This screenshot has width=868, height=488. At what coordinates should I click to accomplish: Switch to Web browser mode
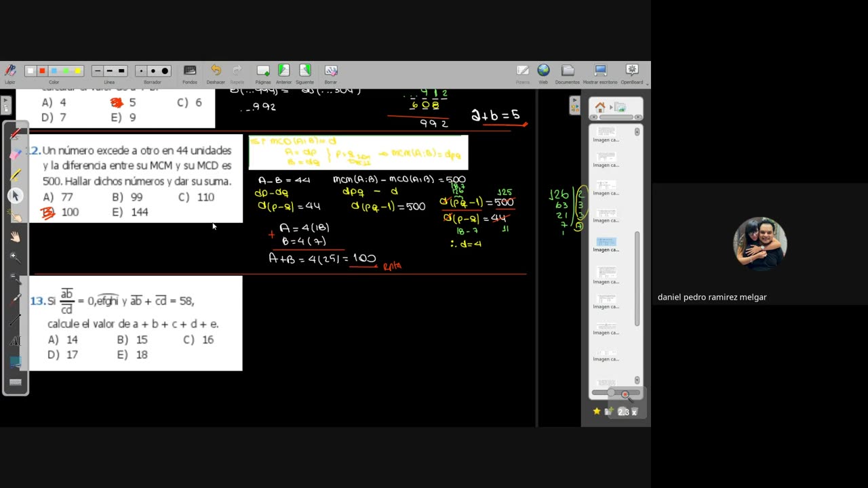pos(543,70)
